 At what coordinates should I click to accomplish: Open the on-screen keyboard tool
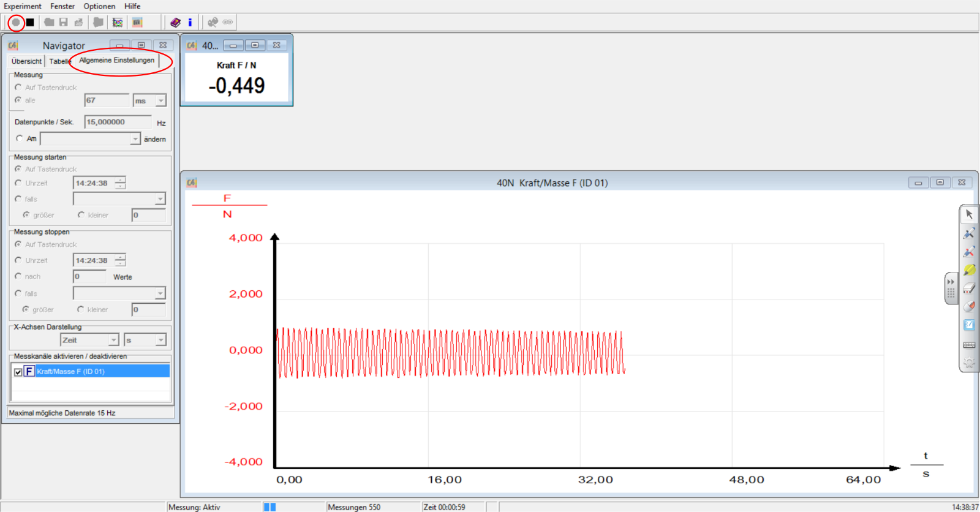pyautogui.click(x=969, y=345)
